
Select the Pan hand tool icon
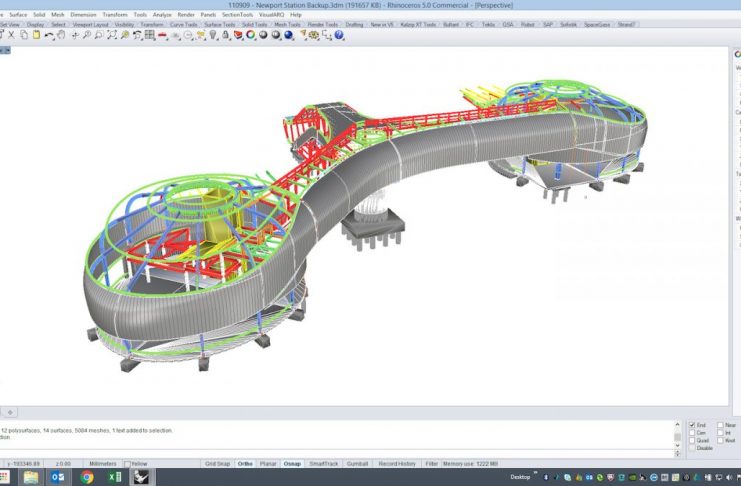pyautogui.click(x=62, y=35)
